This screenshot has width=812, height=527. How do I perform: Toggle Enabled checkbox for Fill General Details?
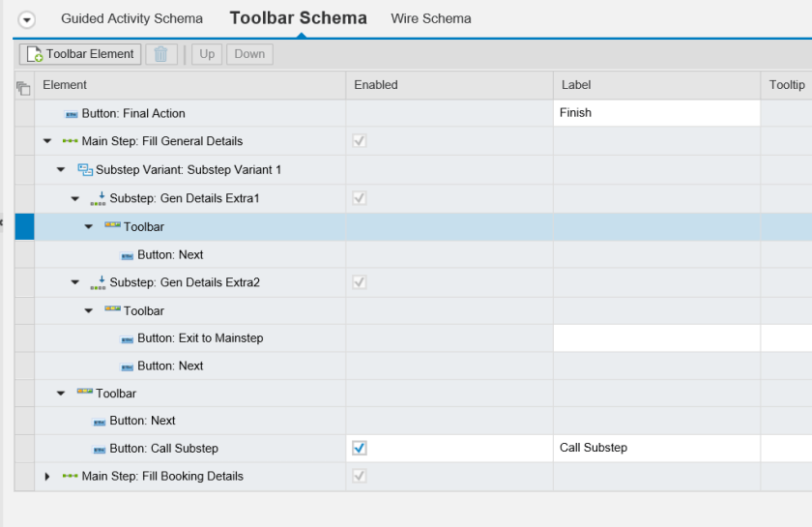point(360,141)
